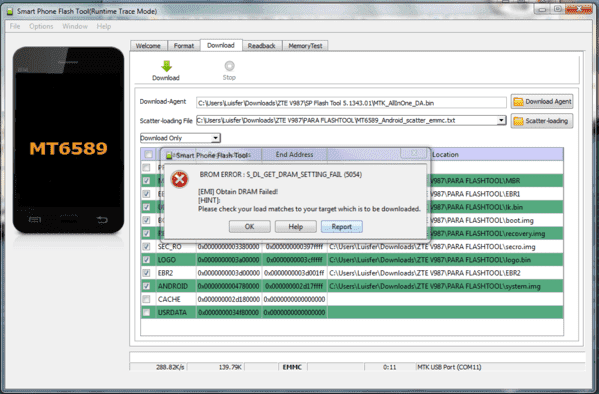Toggle the EBR2 partition checkbox
The height and width of the screenshot is (394, 599).
(146, 273)
